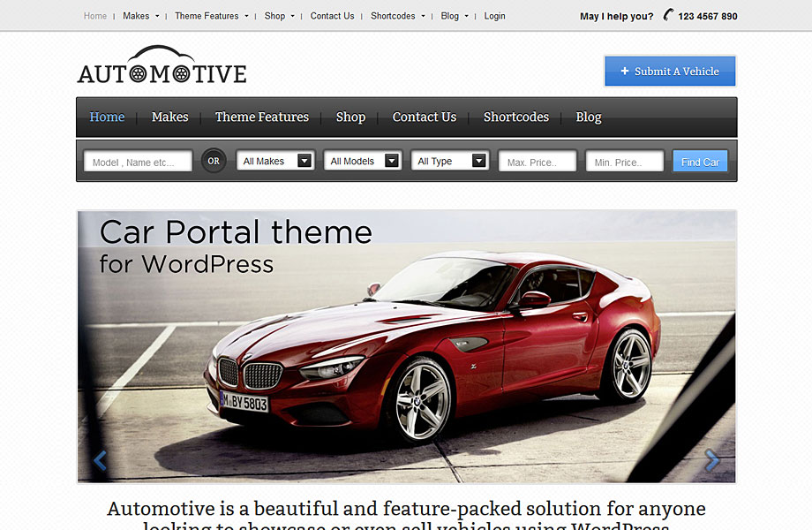Click the phone handset icon
Image resolution: width=812 pixels, height=530 pixels.
pos(668,14)
